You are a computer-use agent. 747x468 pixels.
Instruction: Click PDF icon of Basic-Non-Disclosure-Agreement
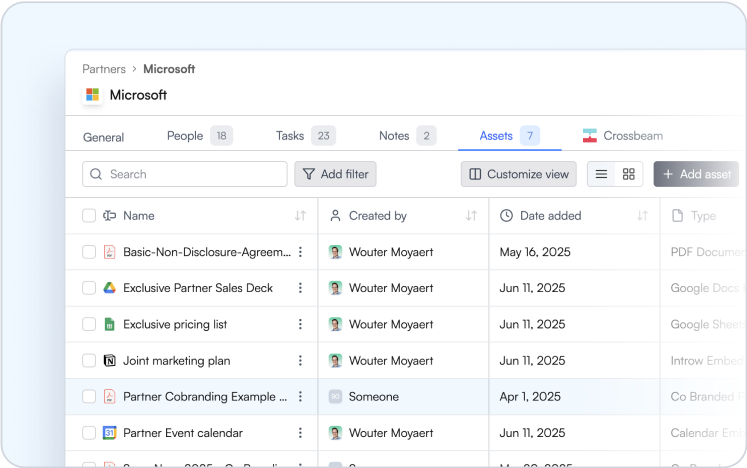(x=110, y=252)
